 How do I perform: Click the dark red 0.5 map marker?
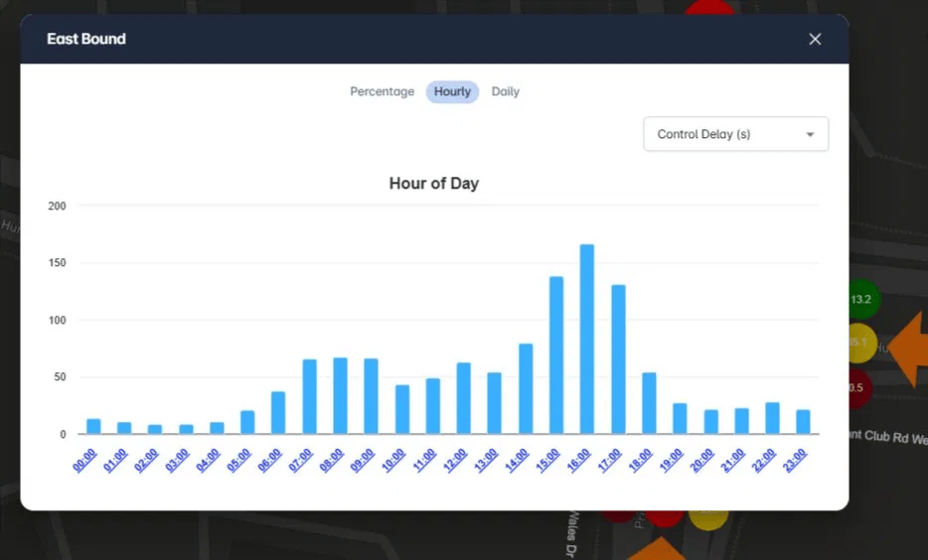860,388
